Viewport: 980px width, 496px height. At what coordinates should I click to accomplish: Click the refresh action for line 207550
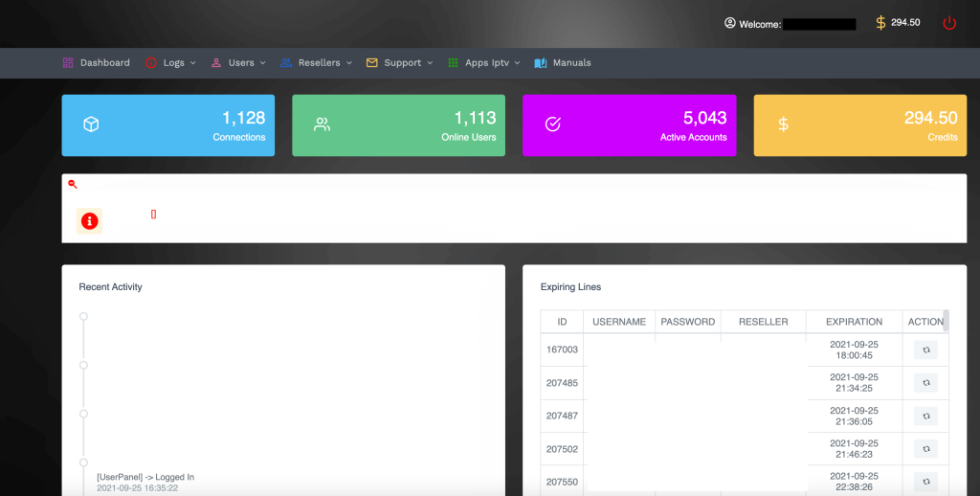925,481
